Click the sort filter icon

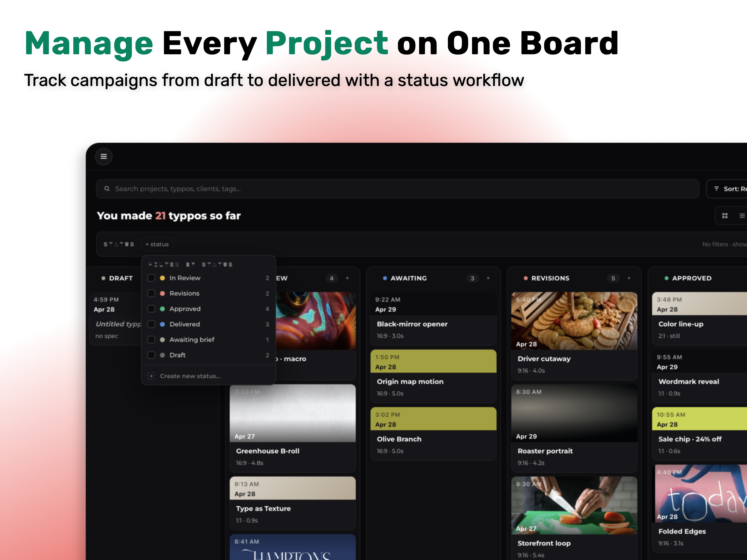[x=716, y=189]
